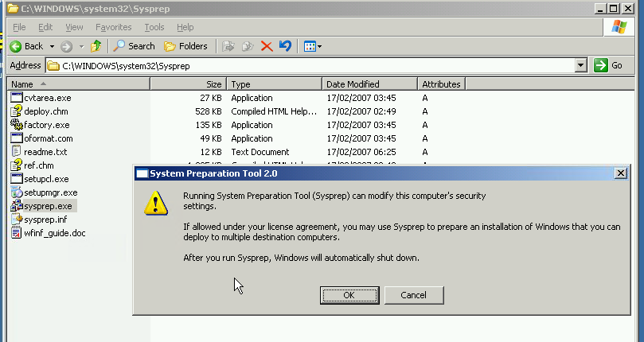The width and height of the screenshot is (644, 342).
Task: Open the Favorites menu
Action: [113, 27]
